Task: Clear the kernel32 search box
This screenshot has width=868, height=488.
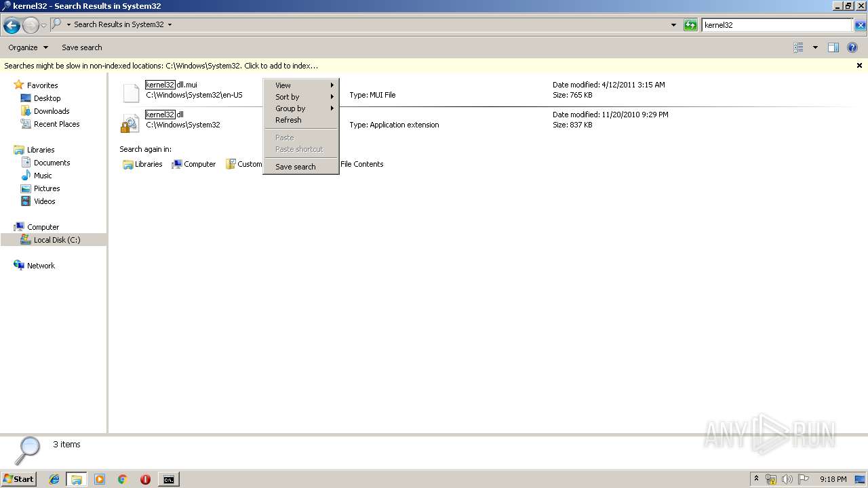Action: click(860, 25)
